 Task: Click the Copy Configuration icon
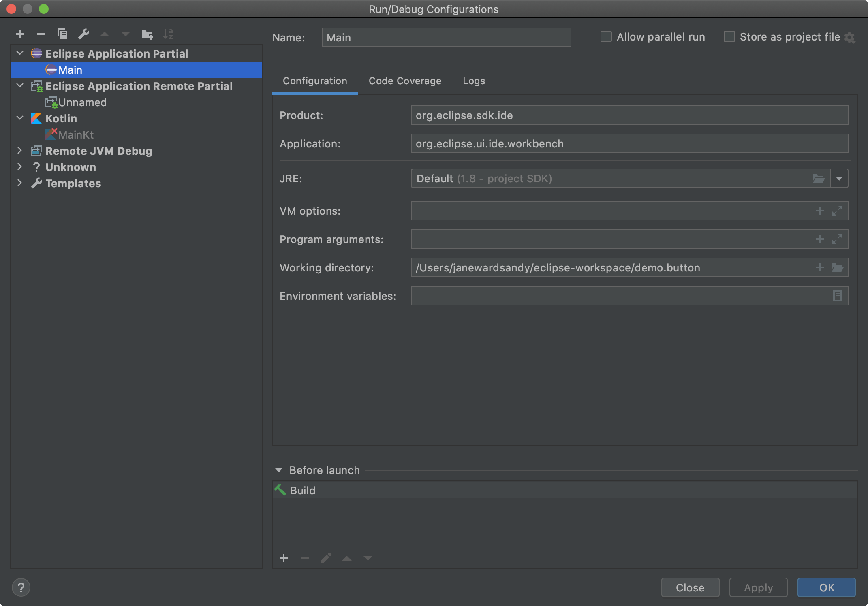pyautogui.click(x=62, y=34)
